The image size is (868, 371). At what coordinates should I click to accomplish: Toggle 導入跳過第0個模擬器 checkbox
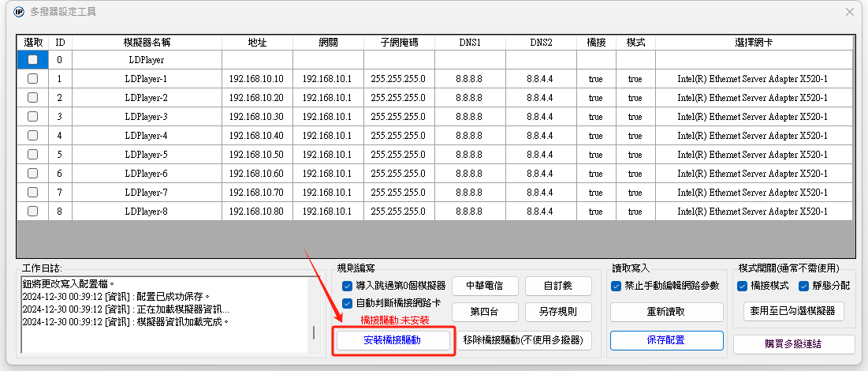pyautogui.click(x=348, y=286)
